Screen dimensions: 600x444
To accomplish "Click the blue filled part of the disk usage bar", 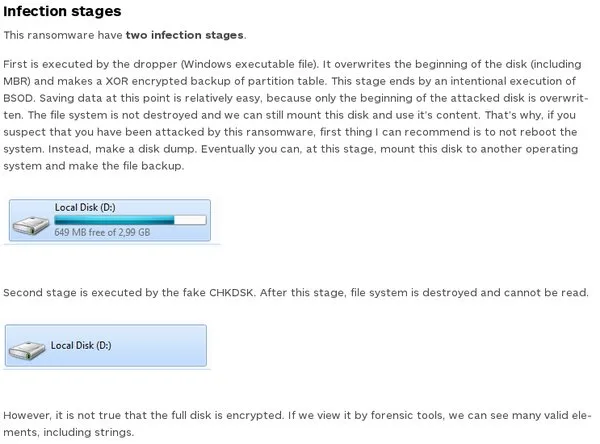I will tap(114, 220).
